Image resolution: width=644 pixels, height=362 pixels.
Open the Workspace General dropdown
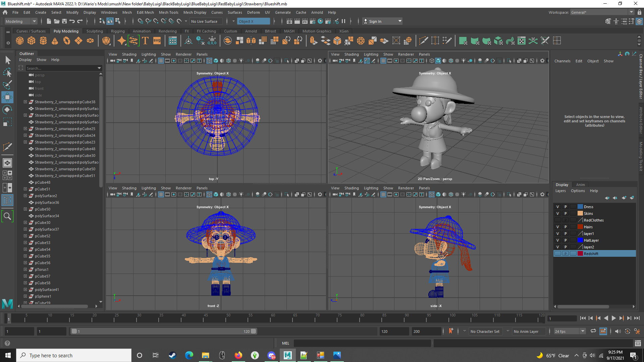(x=602, y=12)
